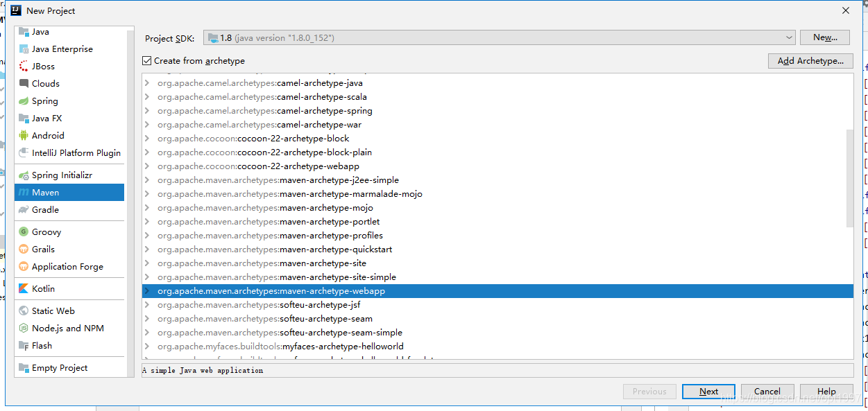
Task: Expand camel-archetype-scala node
Action: coord(147,97)
